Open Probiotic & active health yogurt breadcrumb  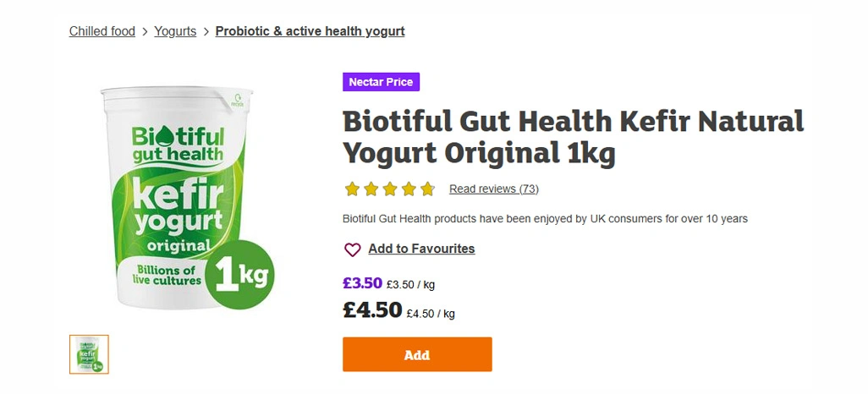(x=310, y=31)
